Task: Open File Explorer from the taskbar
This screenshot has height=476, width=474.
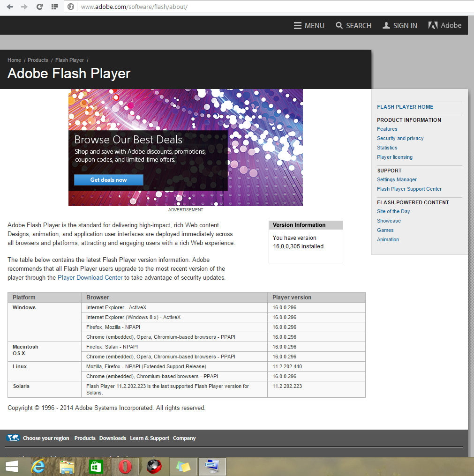Action: pyautogui.click(x=67, y=467)
